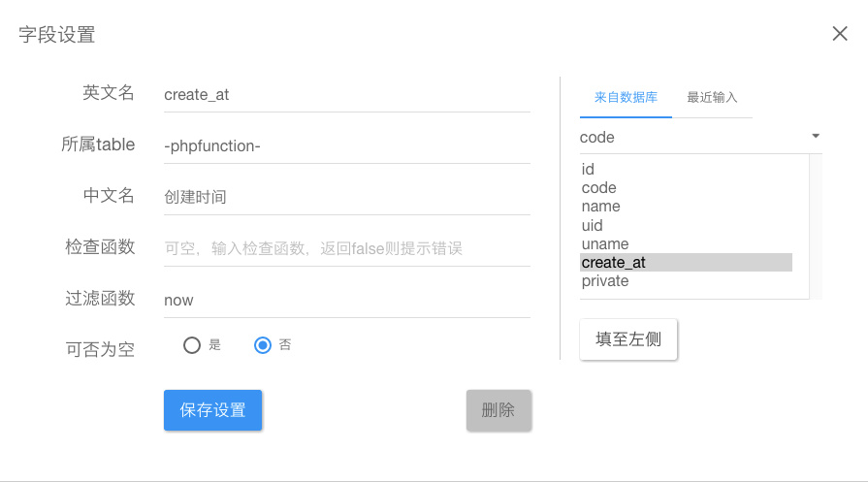Select the 否 radio button
Screen dimensions: 868x482
(262, 345)
